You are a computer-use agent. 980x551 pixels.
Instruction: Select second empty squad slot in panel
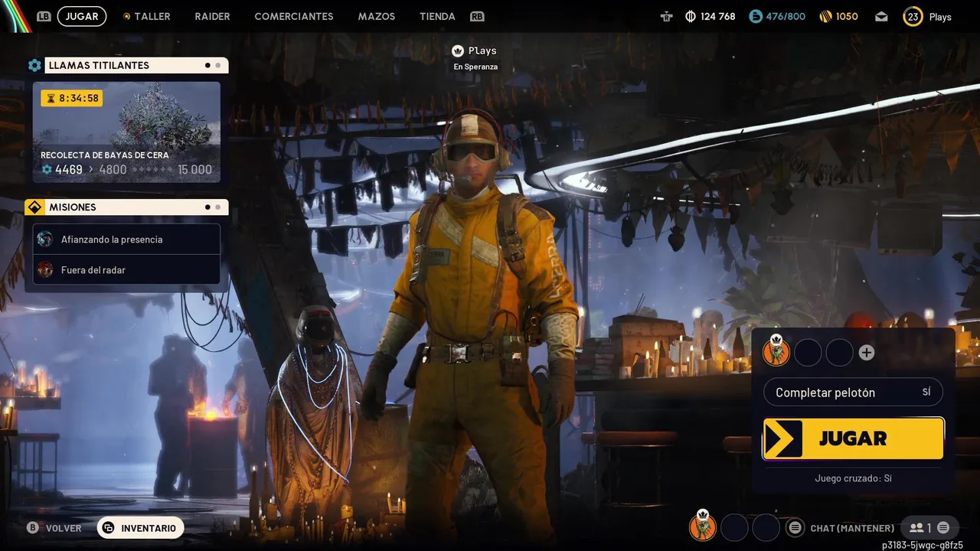(839, 353)
